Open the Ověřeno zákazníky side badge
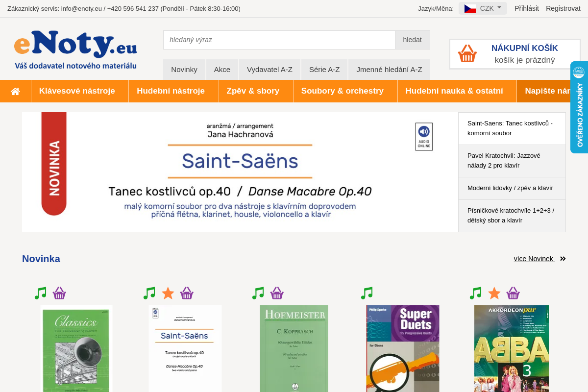Image resolution: width=588 pixels, height=392 pixels. pos(579,107)
